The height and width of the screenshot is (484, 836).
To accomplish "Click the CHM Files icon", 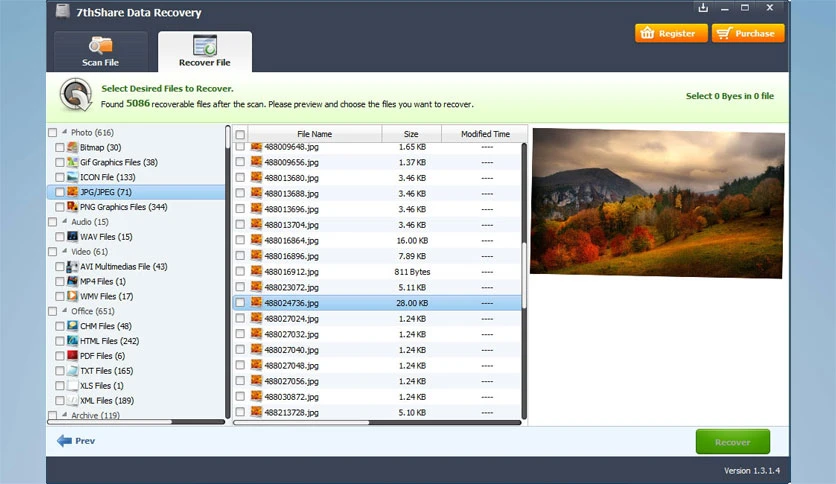I will 73,326.
